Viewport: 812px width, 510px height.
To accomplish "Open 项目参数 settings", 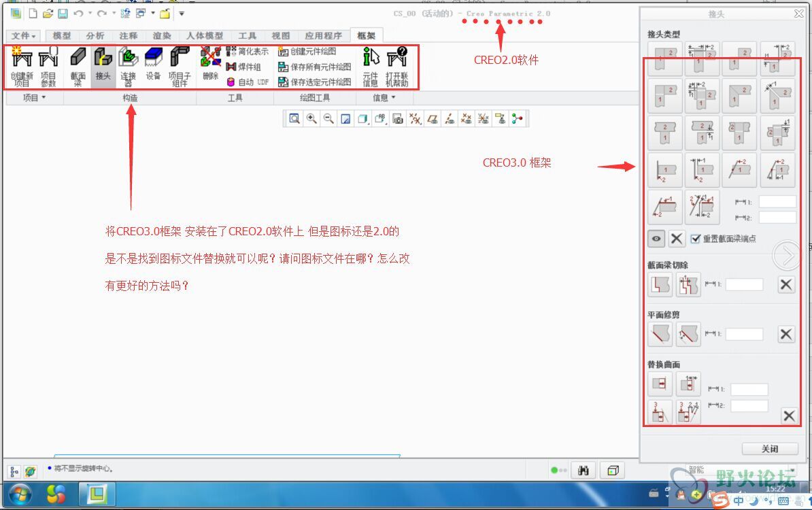I will pos(48,66).
